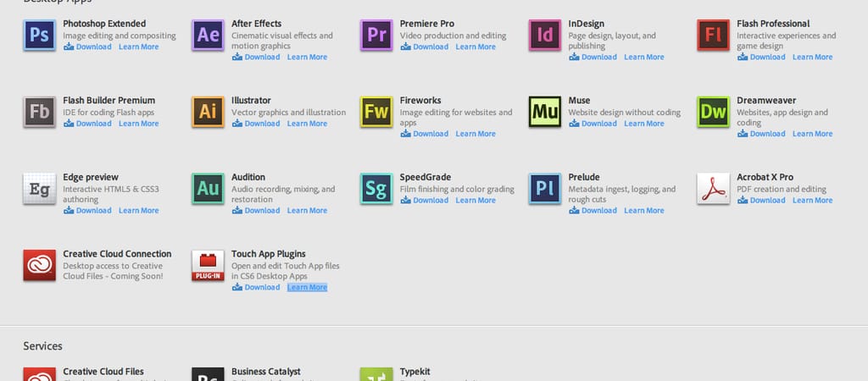Download Prelude from its link

click(x=593, y=210)
